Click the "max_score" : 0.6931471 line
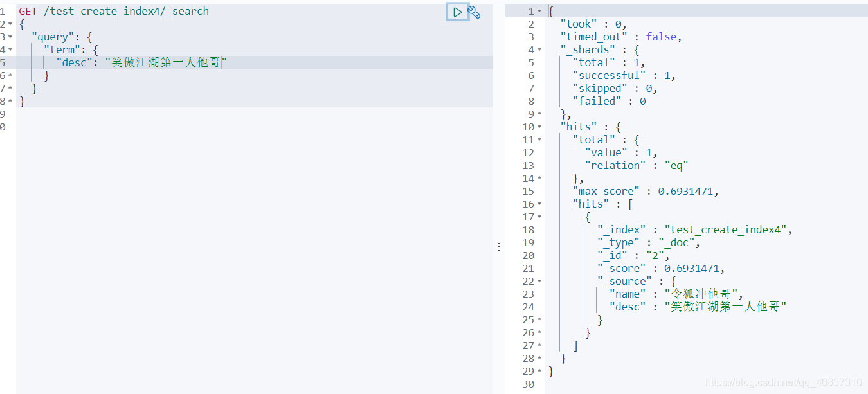868x394 pixels. click(x=646, y=191)
